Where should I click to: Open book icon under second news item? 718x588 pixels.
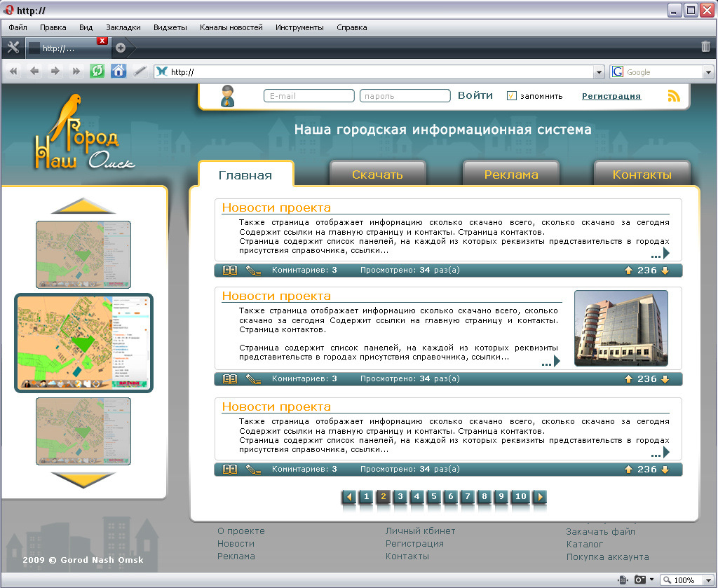(x=230, y=379)
